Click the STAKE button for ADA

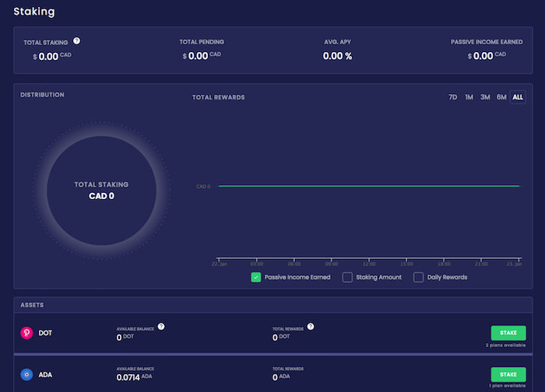tap(508, 375)
